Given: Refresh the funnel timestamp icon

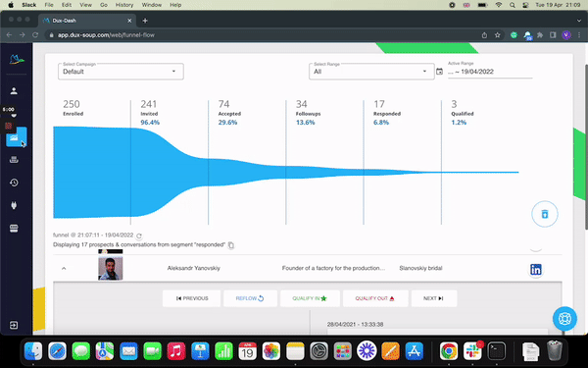Looking at the screenshot, I should pos(139,236).
